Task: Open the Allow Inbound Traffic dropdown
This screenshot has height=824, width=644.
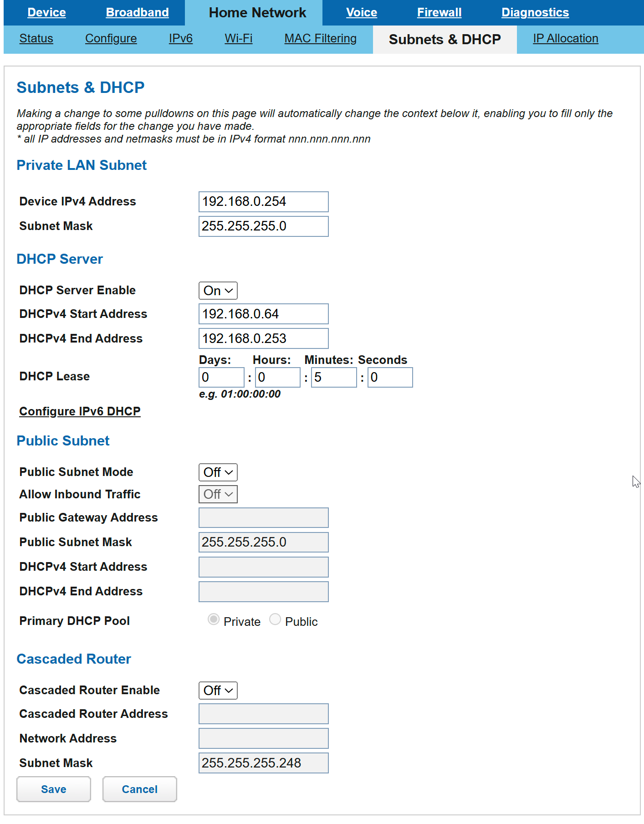Action: click(218, 494)
